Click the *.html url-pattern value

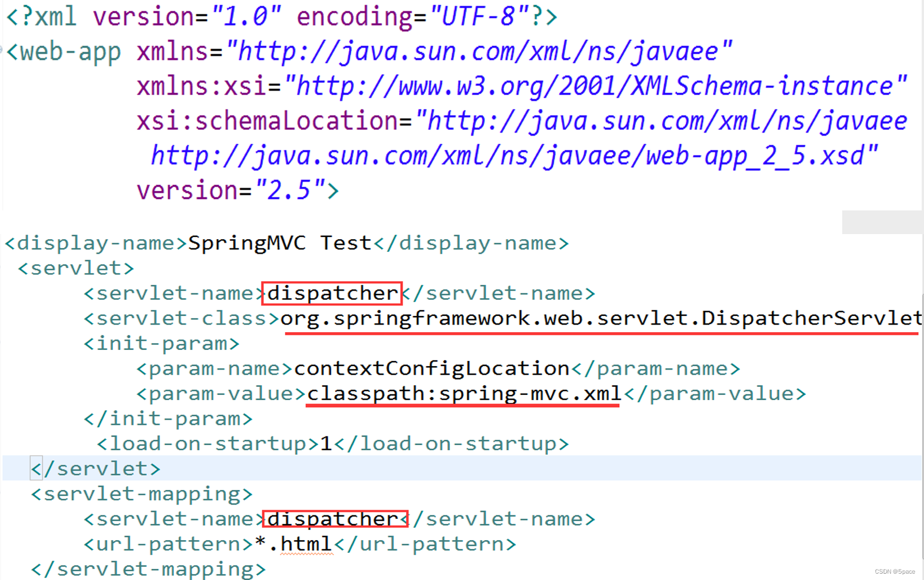point(293,544)
